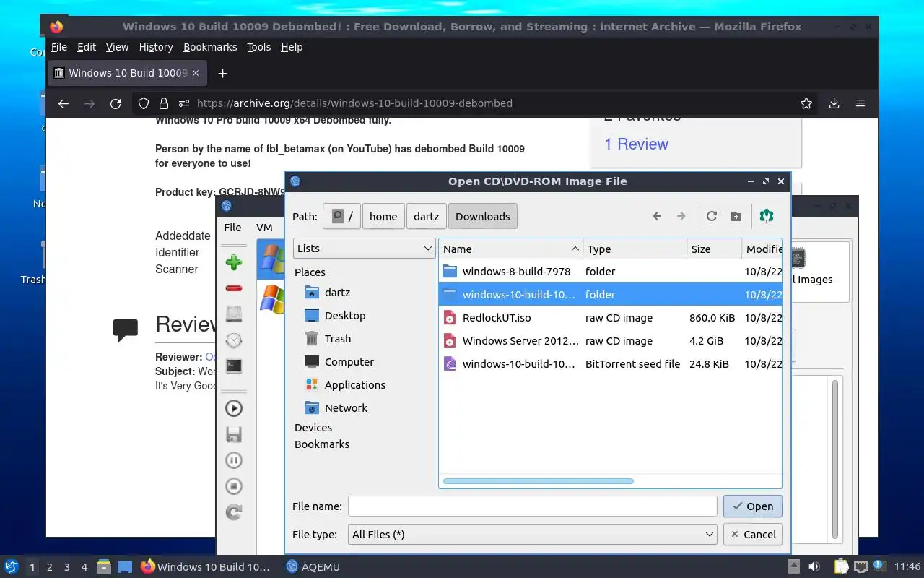Screen dimensions: 924x578
Task: Open the File type 'All Files (*)' dropdown
Action: tap(532, 535)
